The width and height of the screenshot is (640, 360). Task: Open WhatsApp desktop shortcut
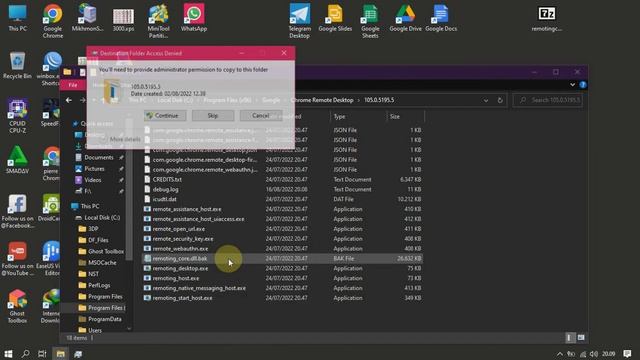pos(194,18)
